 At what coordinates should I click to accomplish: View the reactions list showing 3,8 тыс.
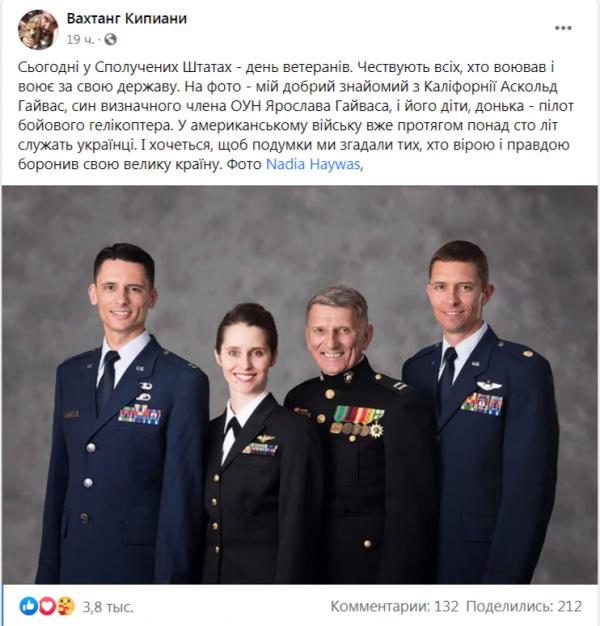click(108, 607)
